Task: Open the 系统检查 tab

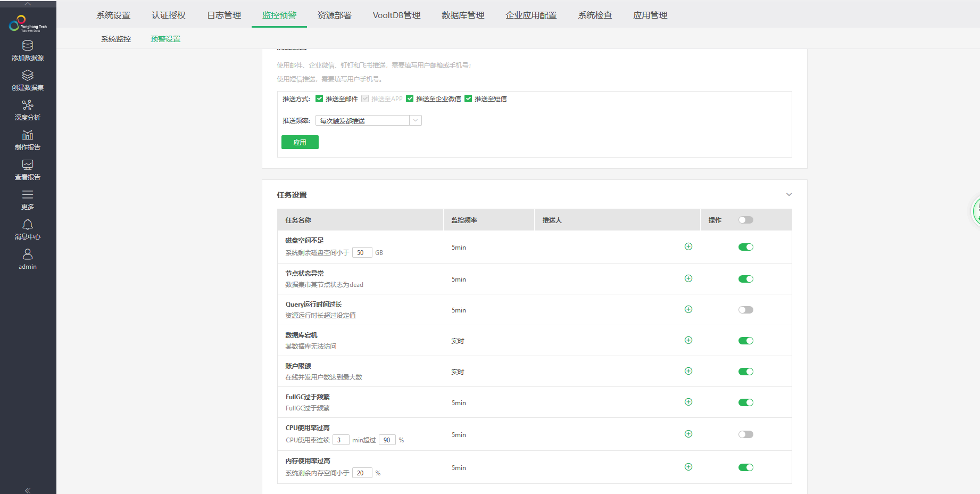Action: tap(595, 15)
